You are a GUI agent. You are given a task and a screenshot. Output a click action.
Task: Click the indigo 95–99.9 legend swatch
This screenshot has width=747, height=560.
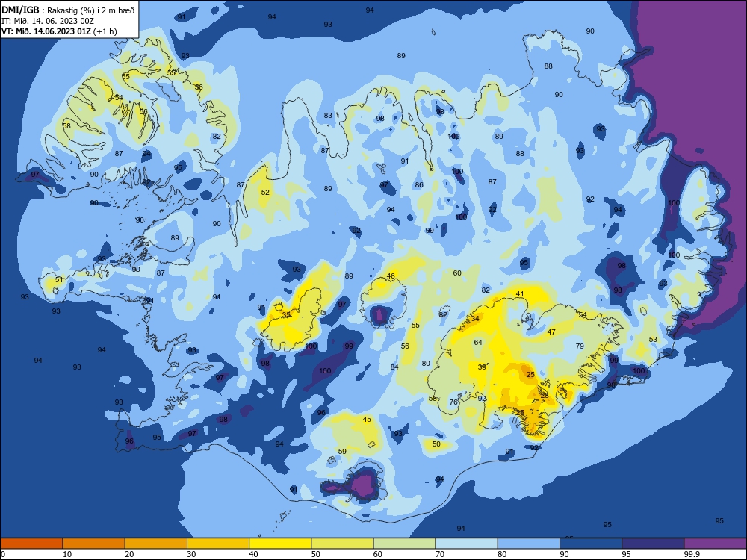point(653,544)
